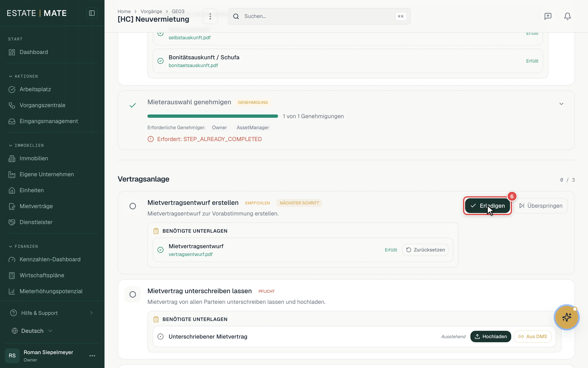Skip the step with Überspringen
The image size is (588, 368).
pos(541,206)
